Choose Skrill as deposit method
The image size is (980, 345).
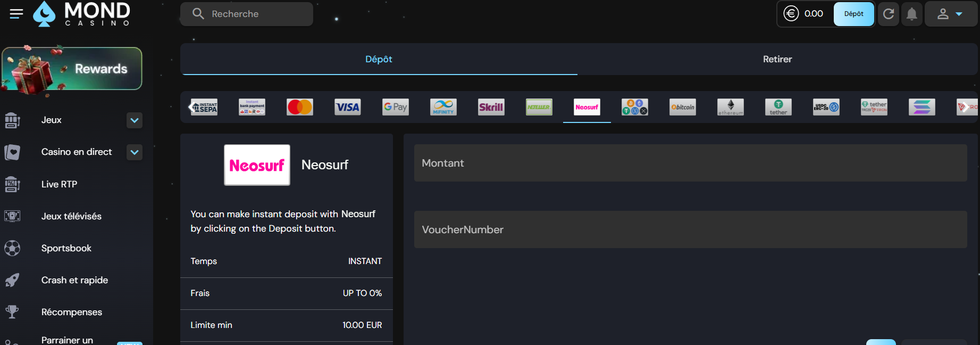pos(491,107)
